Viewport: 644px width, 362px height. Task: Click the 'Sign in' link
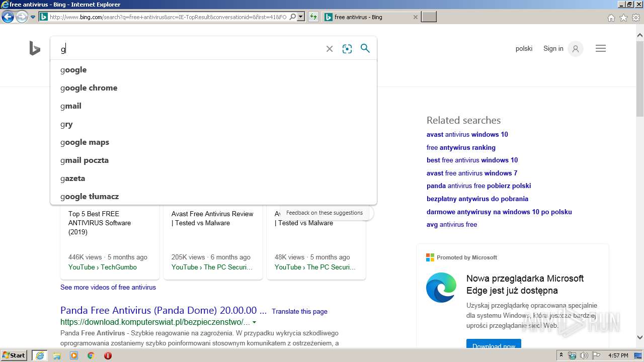(x=553, y=49)
